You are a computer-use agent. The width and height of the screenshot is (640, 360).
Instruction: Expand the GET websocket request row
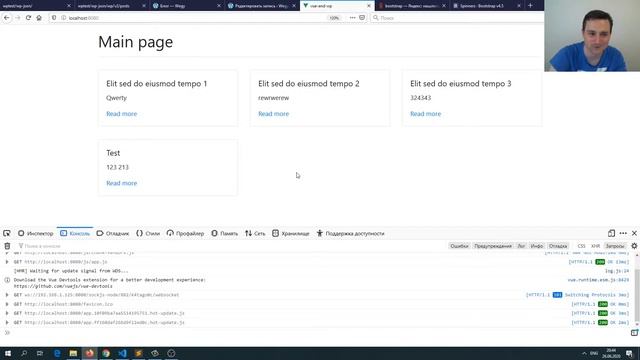(7, 295)
